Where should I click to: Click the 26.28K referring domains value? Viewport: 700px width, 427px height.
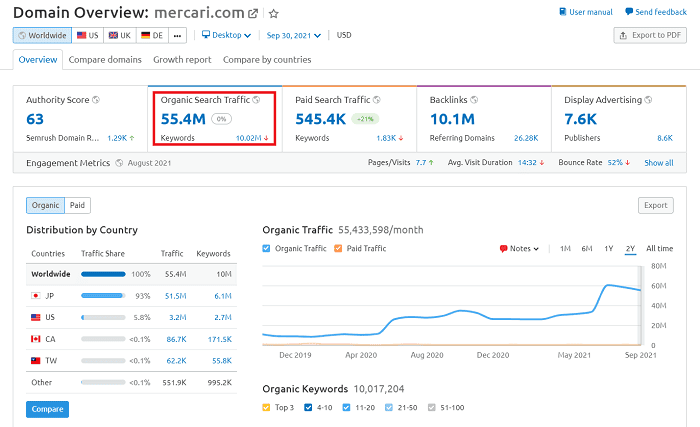(526, 138)
